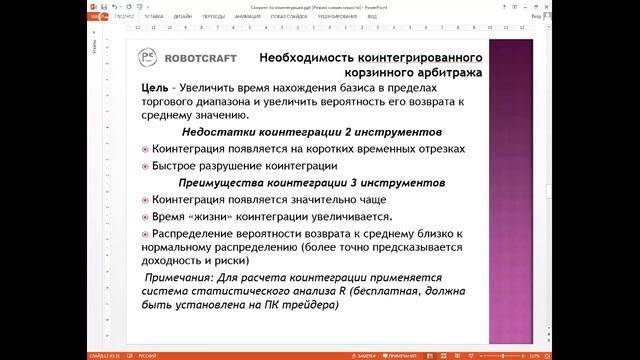Click the purple gradient bar on the slide

[x=511, y=191]
